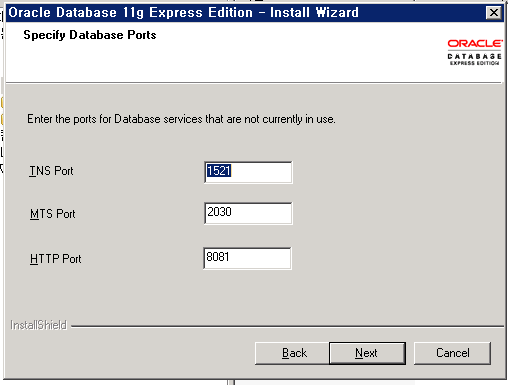
Task: Close the Install Wizard window
Action: click(494, 13)
